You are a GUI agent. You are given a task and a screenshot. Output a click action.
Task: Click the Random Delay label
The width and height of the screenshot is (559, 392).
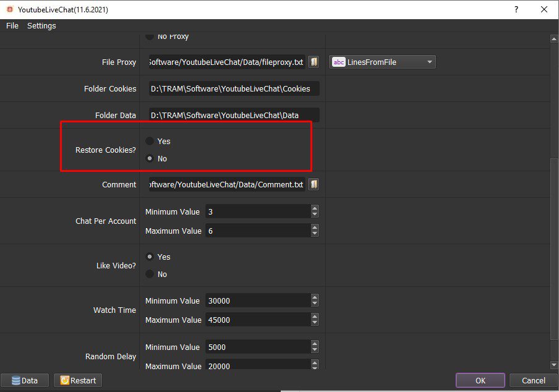[x=111, y=356]
